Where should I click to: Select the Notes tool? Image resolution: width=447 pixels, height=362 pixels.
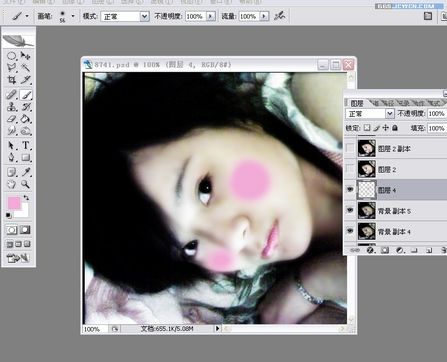[x=11, y=172]
